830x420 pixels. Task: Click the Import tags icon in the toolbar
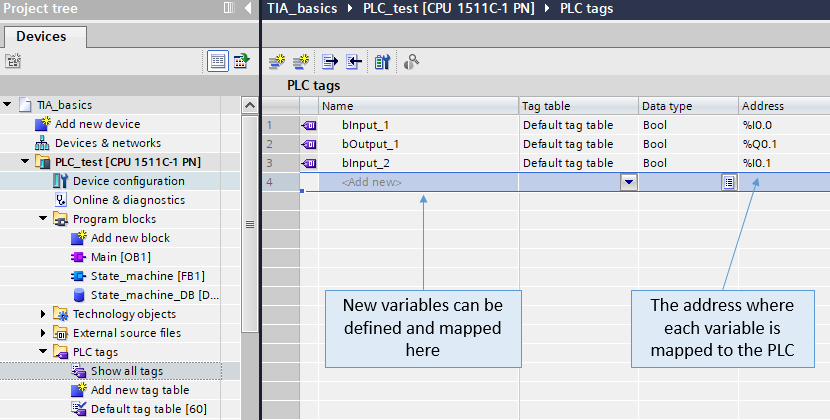pyautogui.click(x=353, y=62)
